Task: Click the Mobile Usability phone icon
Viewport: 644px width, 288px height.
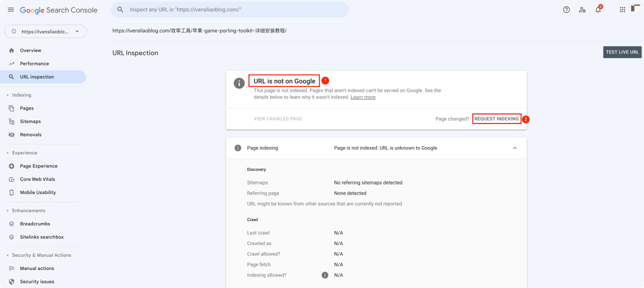Action: click(x=11, y=192)
